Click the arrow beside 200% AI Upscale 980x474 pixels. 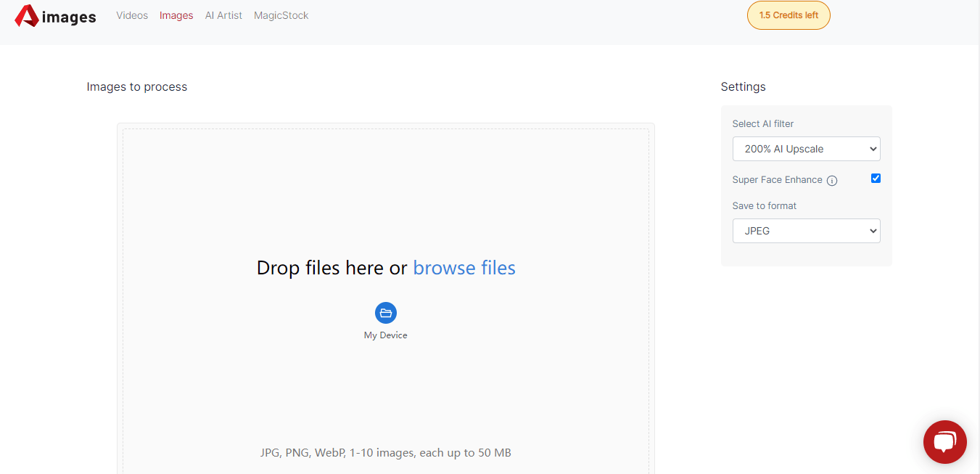[x=873, y=149]
